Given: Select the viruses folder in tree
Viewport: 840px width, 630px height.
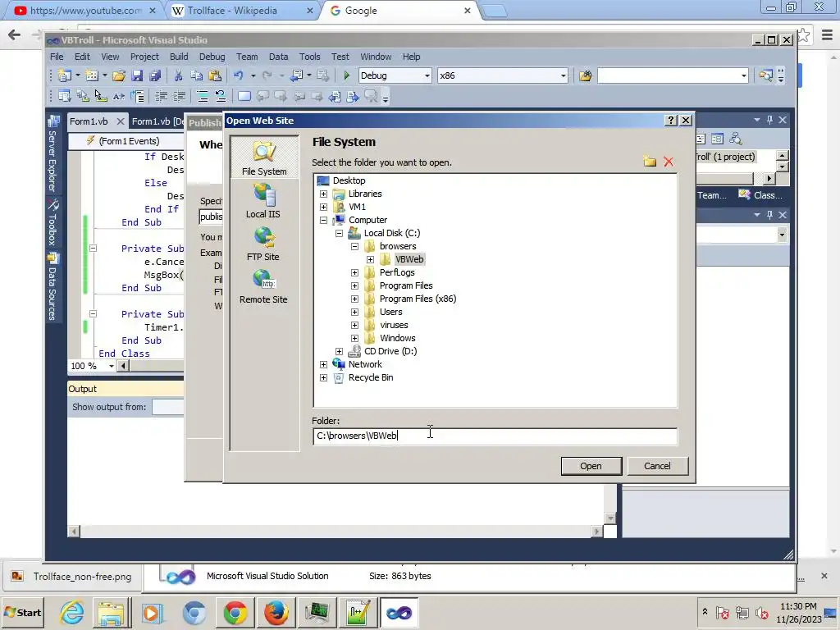Looking at the screenshot, I should pyautogui.click(x=394, y=325).
